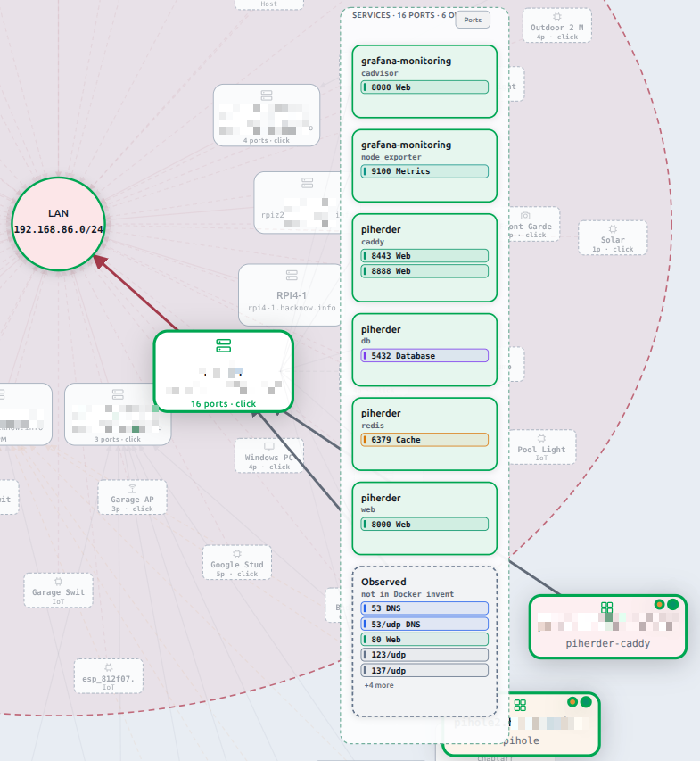Click the camera icon on Front Garden node

click(525, 216)
